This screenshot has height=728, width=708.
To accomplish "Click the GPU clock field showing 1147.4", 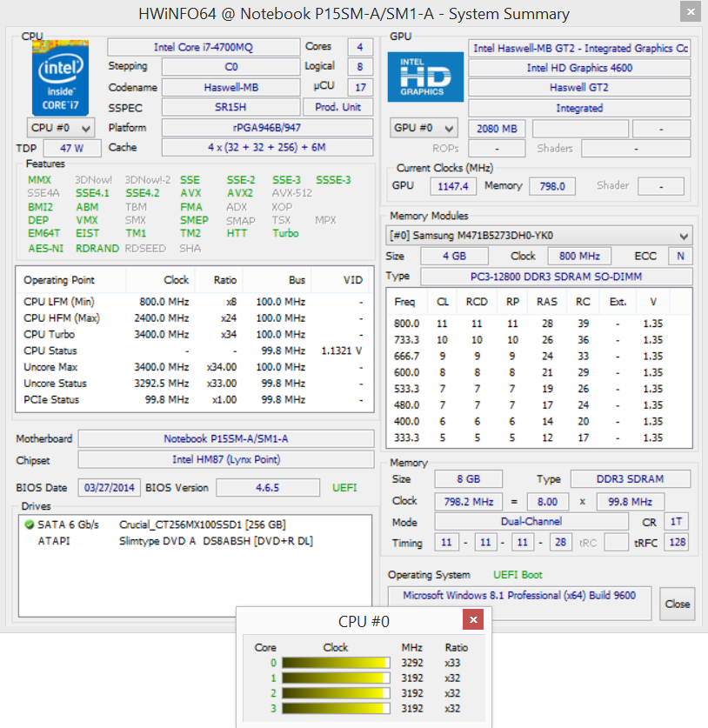I will click(x=453, y=186).
